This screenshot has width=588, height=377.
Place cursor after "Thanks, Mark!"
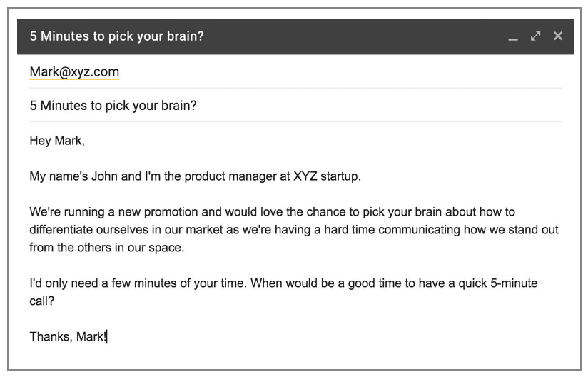pyautogui.click(x=106, y=337)
